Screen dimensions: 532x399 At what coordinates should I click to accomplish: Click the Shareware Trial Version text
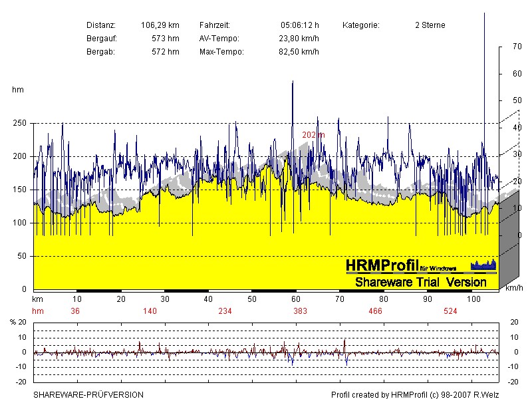pos(420,282)
